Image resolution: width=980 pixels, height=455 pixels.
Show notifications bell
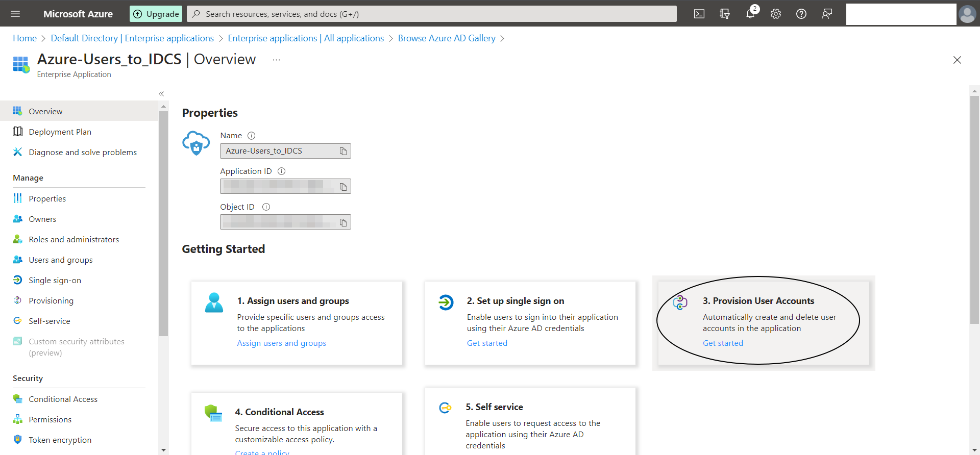pyautogui.click(x=750, y=14)
